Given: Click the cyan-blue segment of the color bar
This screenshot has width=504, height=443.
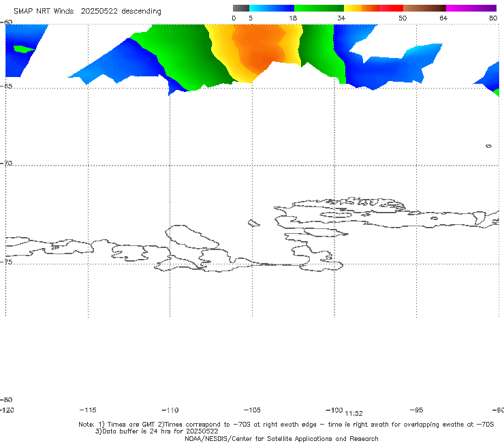Looking at the screenshot, I should [272, 8].
